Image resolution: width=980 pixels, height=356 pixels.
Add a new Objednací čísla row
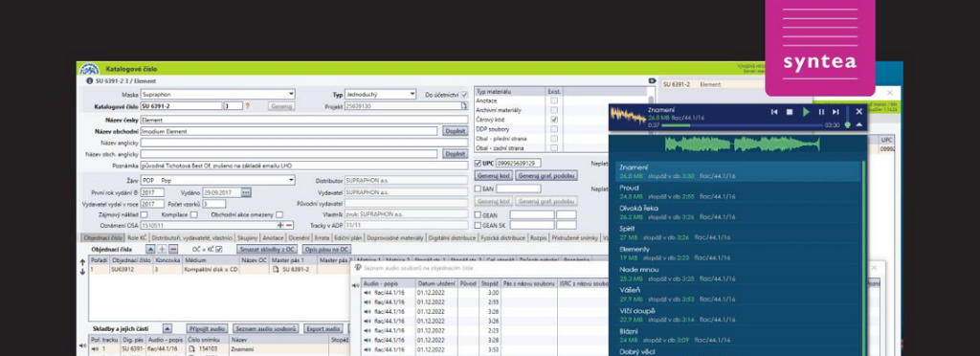[x=162, y=249]
